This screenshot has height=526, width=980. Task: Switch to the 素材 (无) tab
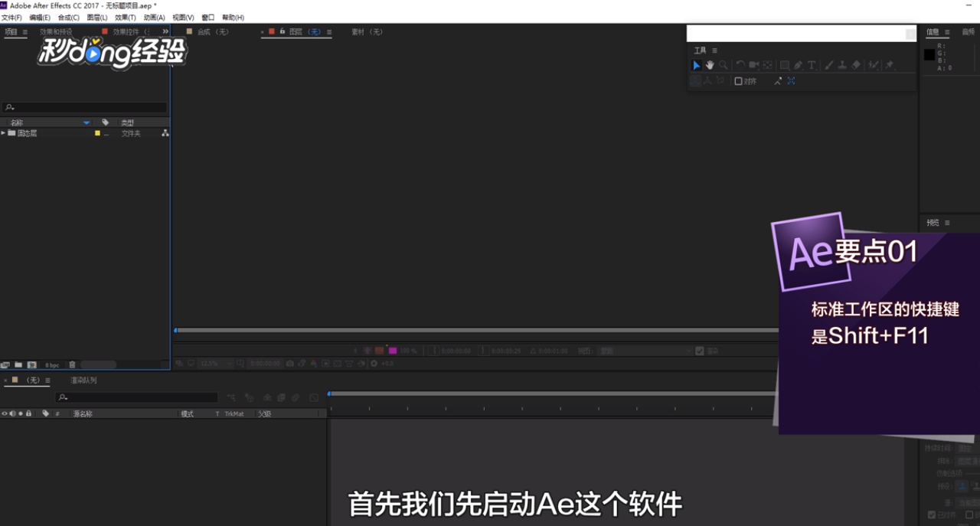(x=367, y=32)
